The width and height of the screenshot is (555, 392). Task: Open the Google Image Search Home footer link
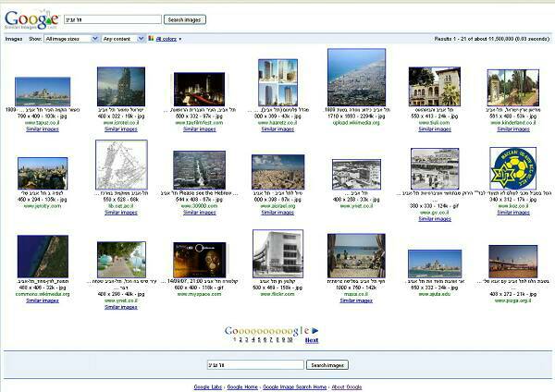click(294, 387)
